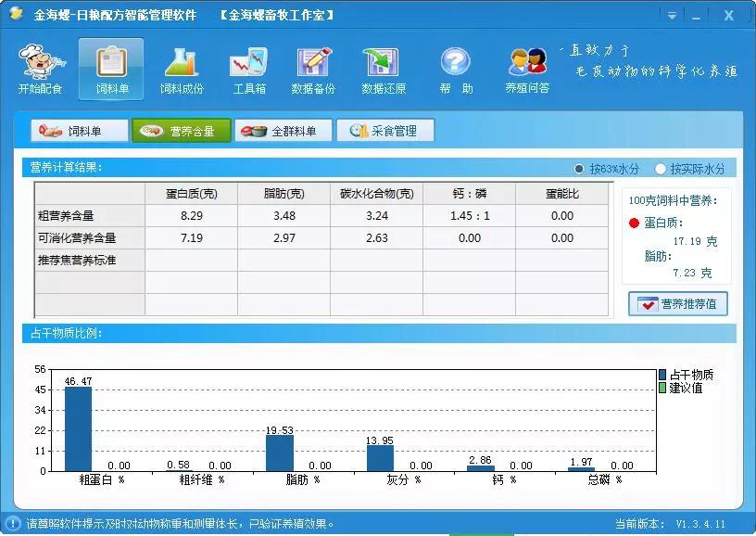Switch to the 全群料单 tab
Viewport: 756px width, 536px height.
[283, 131]
